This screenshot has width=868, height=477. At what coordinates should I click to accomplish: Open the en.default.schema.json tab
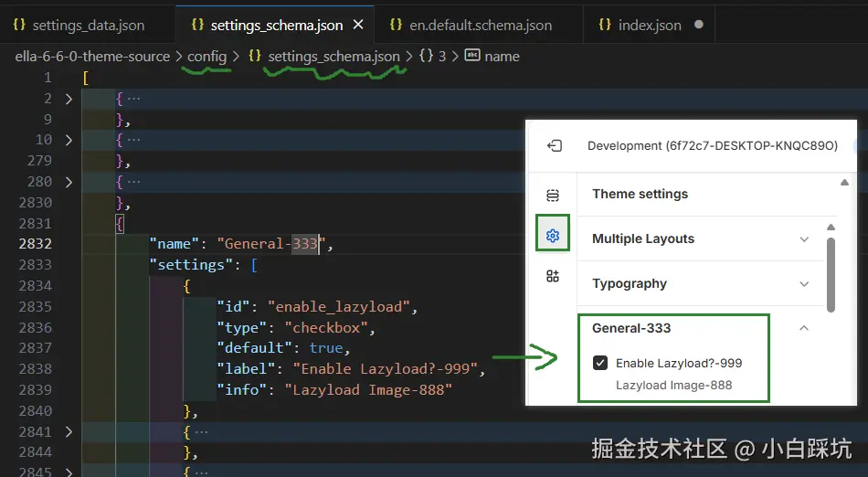click(x=481, y=26)
